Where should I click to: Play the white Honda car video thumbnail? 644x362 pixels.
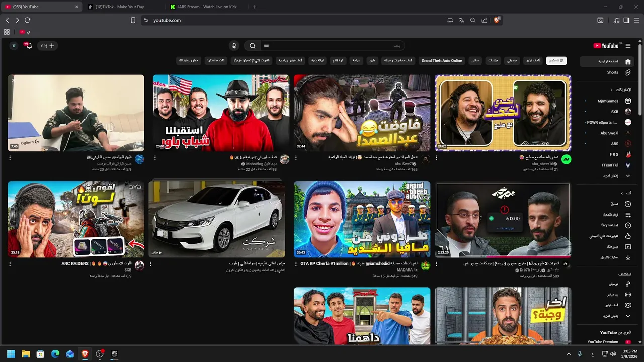pos(217,219)
